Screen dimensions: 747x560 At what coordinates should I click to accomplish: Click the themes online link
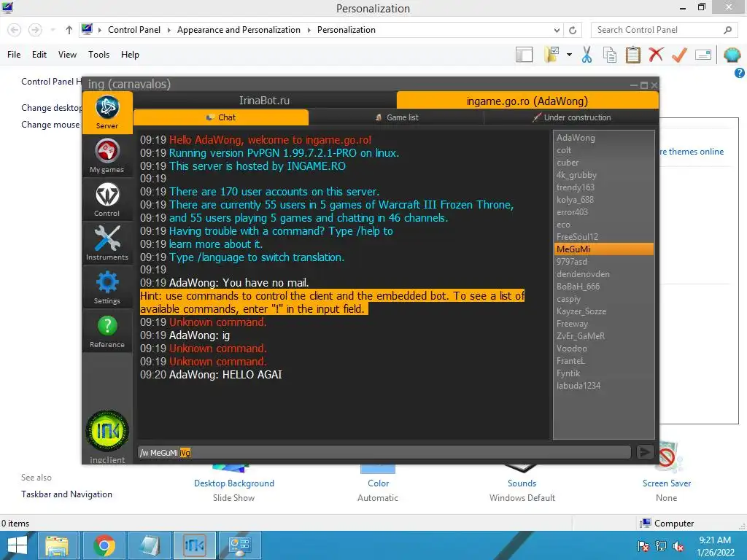692,152
